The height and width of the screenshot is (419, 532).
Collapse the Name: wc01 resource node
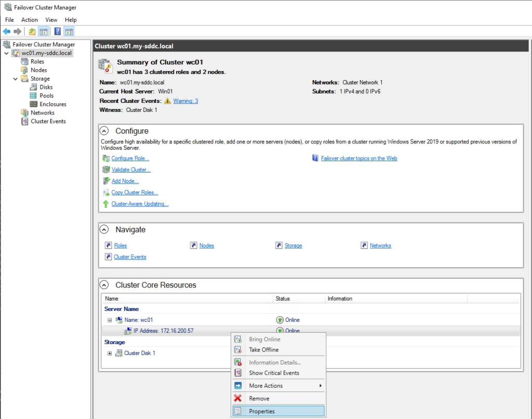[x=110, y=320]
